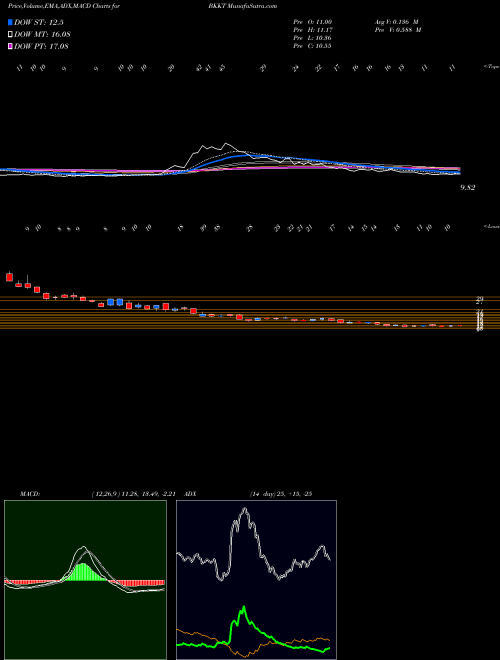Viewport: 500px width, 660px height.
Task: Click ADX values (14 day) 25, +15, -25
Action: [281, 494]
